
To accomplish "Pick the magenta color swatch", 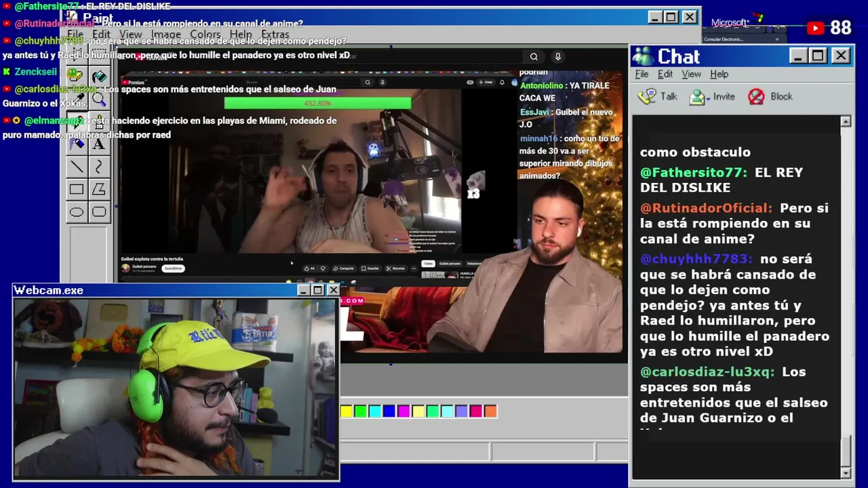I will (403, 411).
